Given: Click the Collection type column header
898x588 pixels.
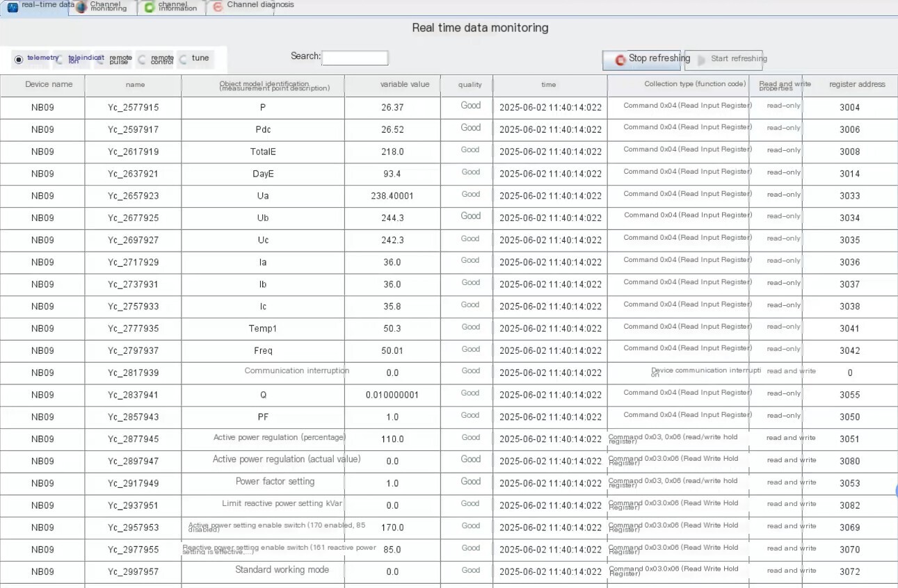Looking at the screenshot, I should (678, 85).
